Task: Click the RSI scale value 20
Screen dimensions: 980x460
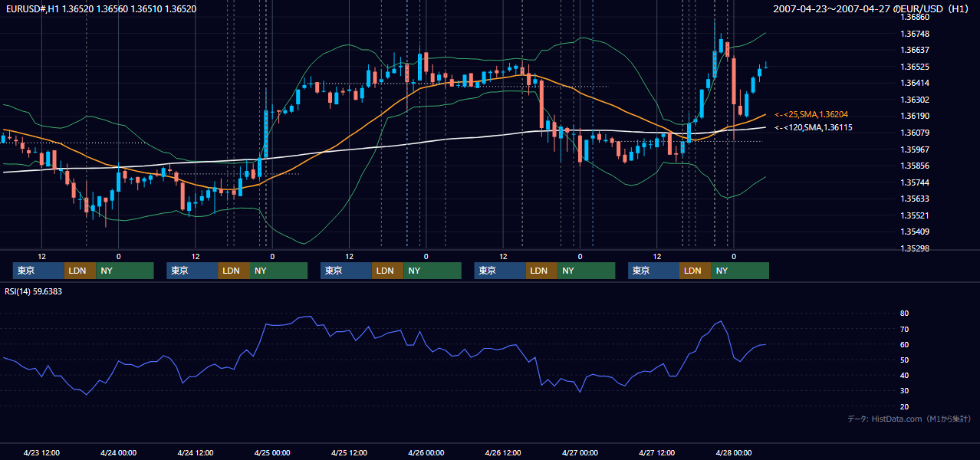Action: (x=905, y=406)
